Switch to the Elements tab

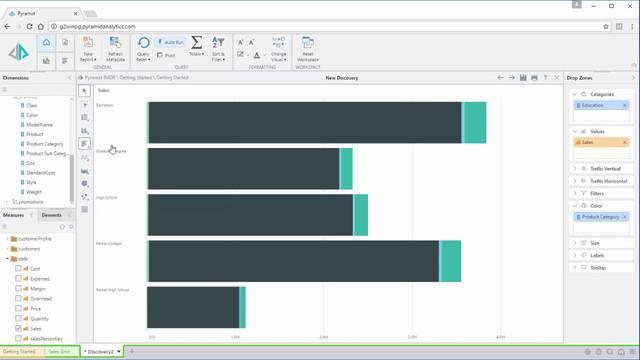51,215
